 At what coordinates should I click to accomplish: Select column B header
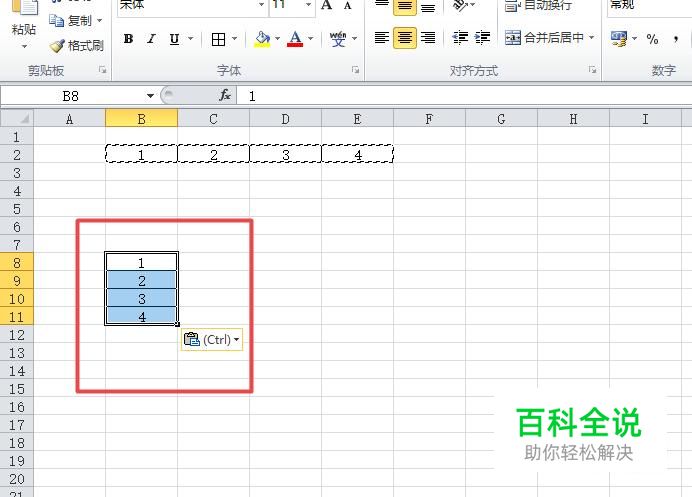[x=141, y=119]
